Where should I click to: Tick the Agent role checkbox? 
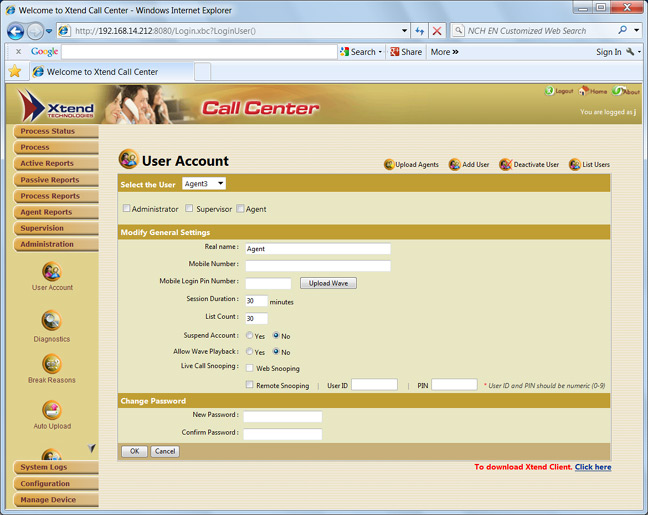(x=240, y=208)
